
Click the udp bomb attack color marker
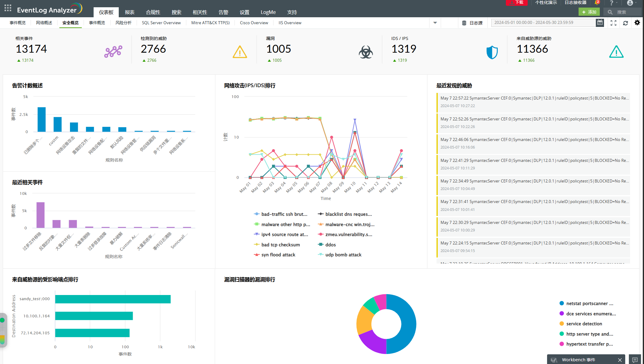tap(320, 254)
